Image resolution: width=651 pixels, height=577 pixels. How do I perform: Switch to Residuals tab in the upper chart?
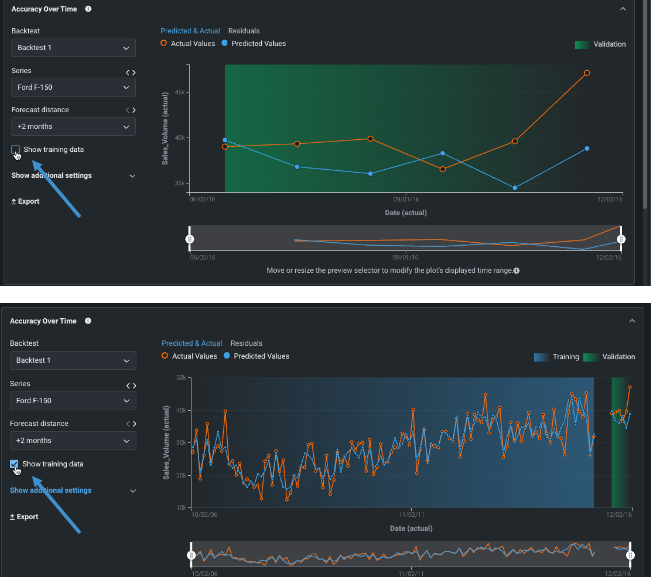click(244, 31)
